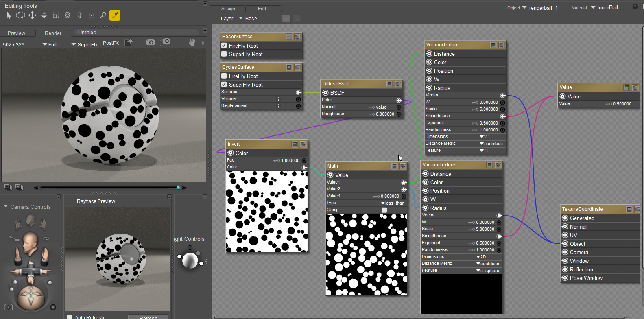The width and height of the screenshot is (644, 319).
Task: Activate the Rotate editing tool
Action: point(20,15)
